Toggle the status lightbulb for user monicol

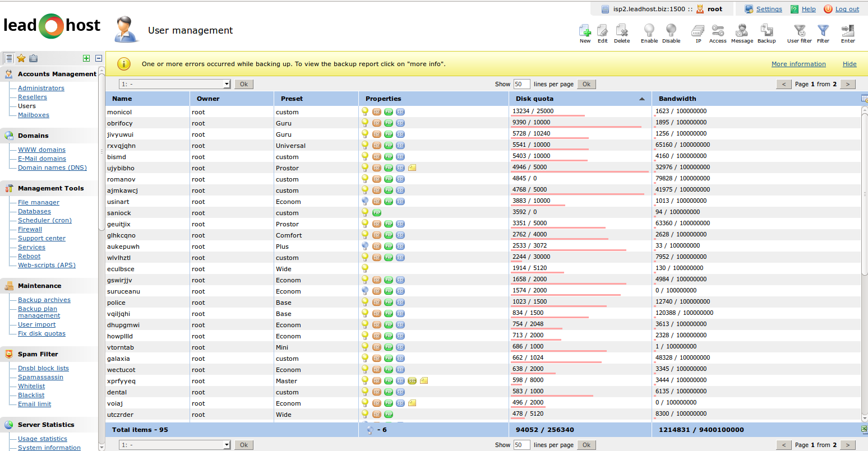pos(365,111)
